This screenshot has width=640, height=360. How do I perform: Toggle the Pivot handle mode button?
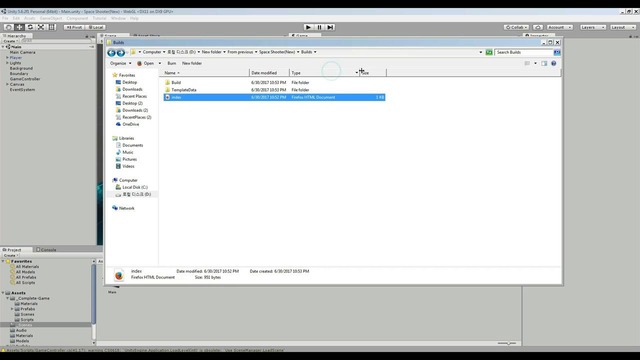click(74, 27)
